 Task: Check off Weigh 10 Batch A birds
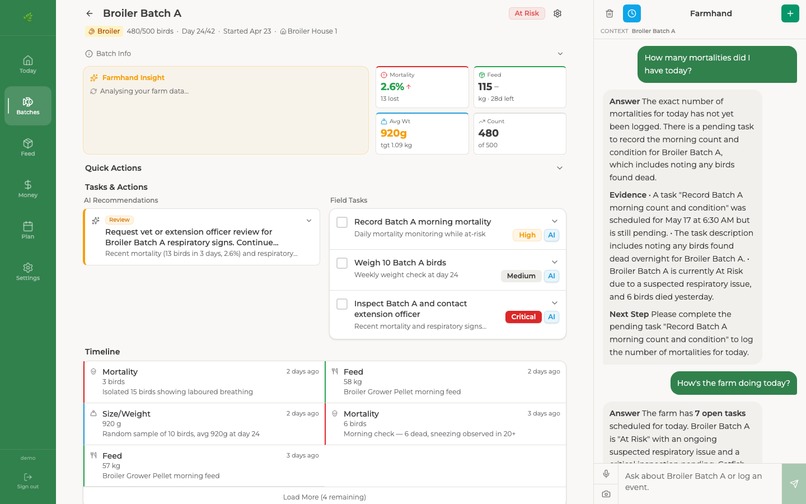(342, 263)
